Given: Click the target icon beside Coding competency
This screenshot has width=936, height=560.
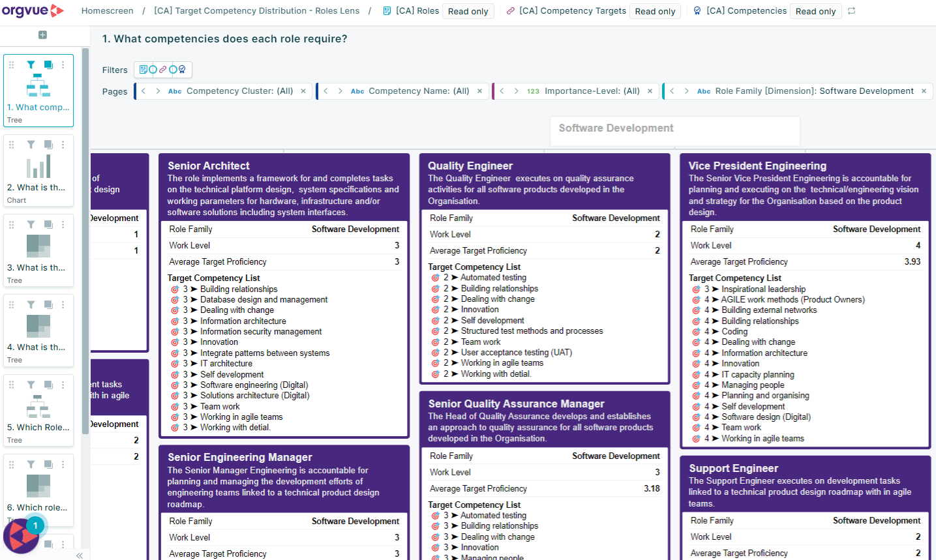Looking at the screenshot, I should pyautogui.click(x=696, y=331).
